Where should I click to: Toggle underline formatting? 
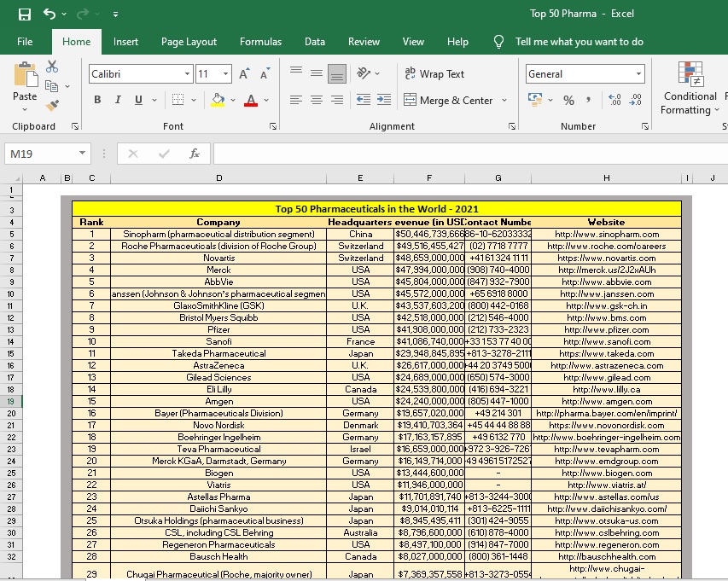(x=138, y=100)
